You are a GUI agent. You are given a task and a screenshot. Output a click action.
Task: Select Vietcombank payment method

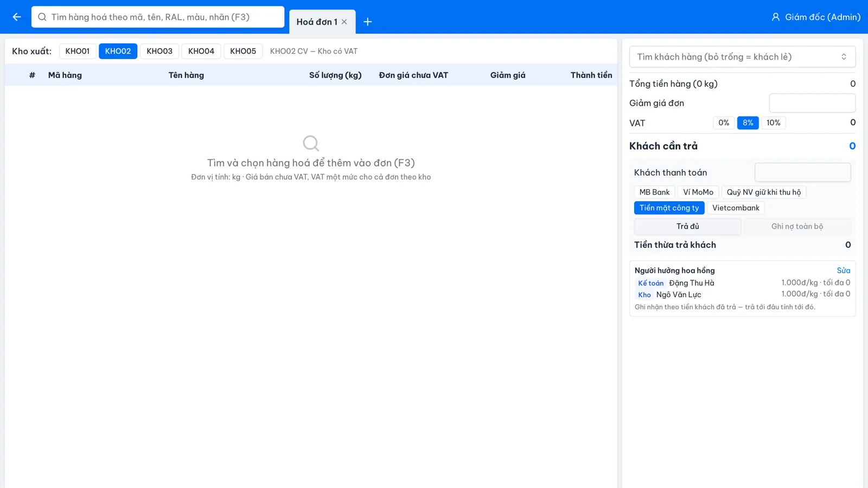tap(736, 208)
